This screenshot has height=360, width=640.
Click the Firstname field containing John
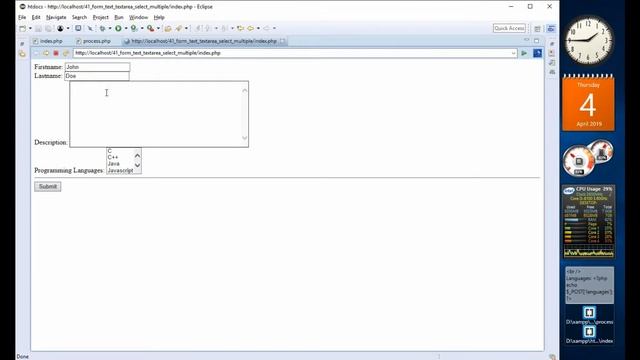click(97, 67)
